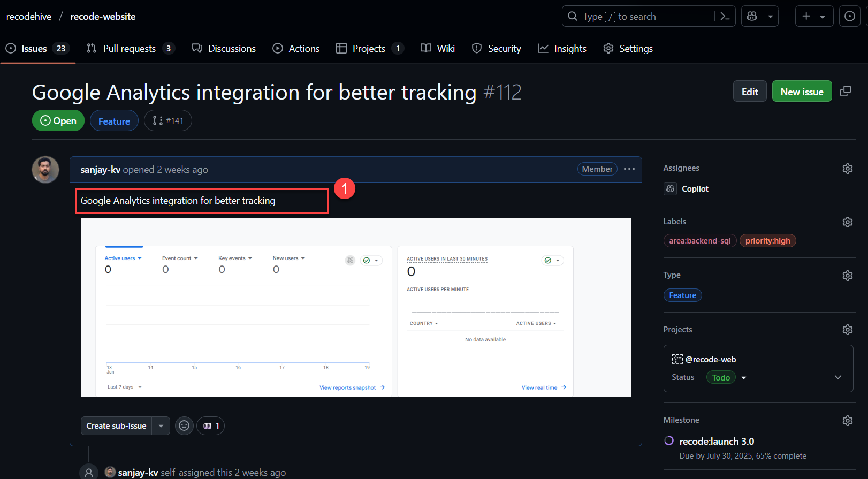The image size is (868, 479).
Task: Click the plus create-new icon
Action: point(806,17)
